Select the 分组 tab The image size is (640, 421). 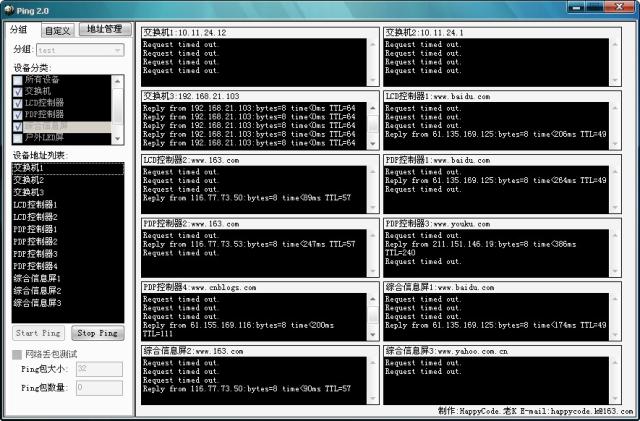coord(19,29)
